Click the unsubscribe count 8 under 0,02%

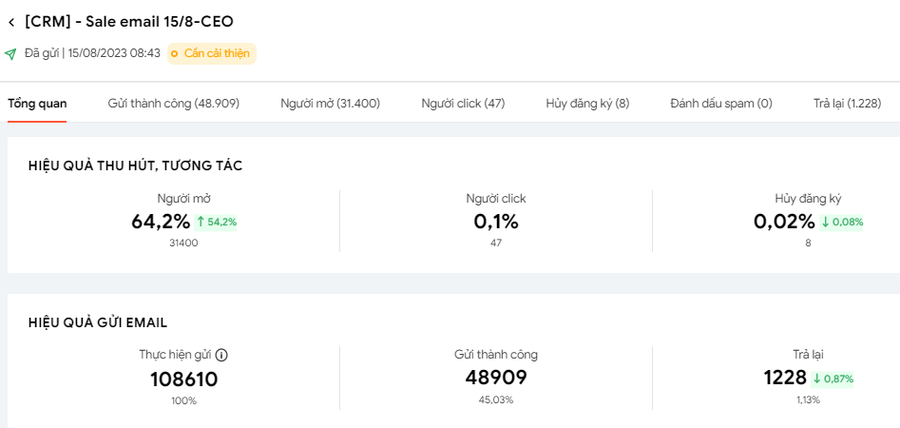coord(808,243)
